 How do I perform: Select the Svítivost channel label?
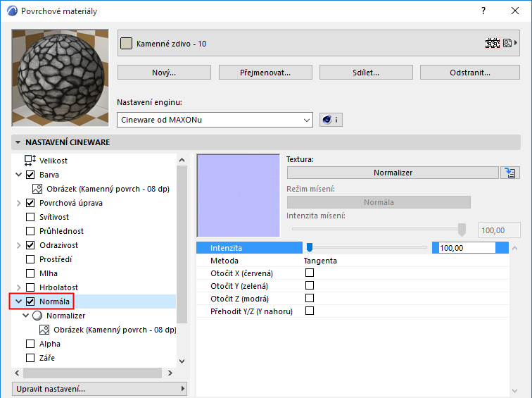point(54,217)
